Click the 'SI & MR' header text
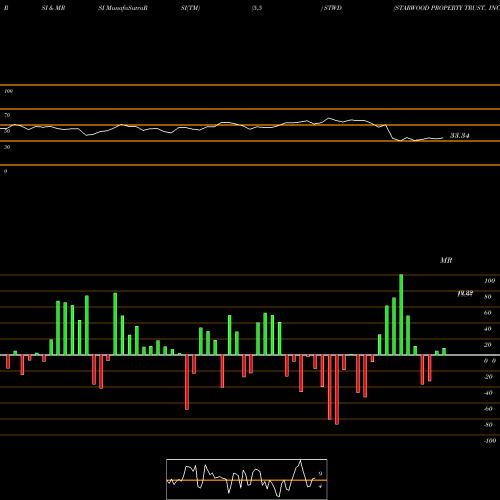 tap(53, 8)
